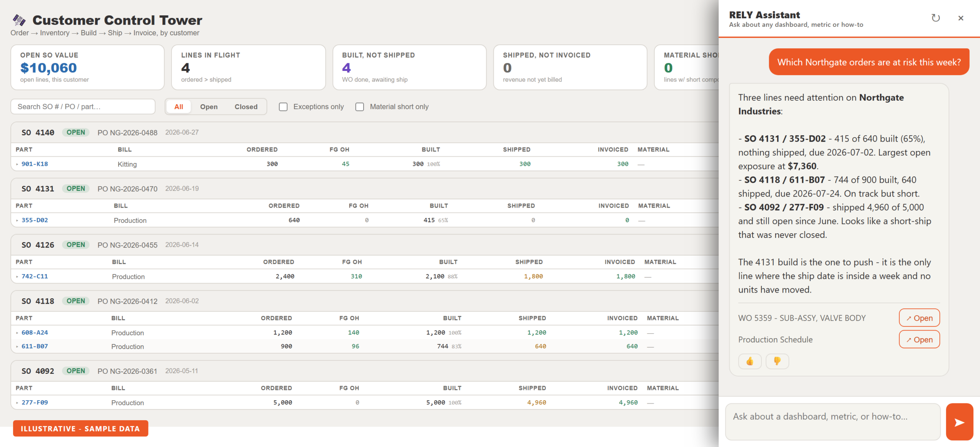Tick the Material short only checkbox
Screen dimensions: 980x447
coord(360,107)
